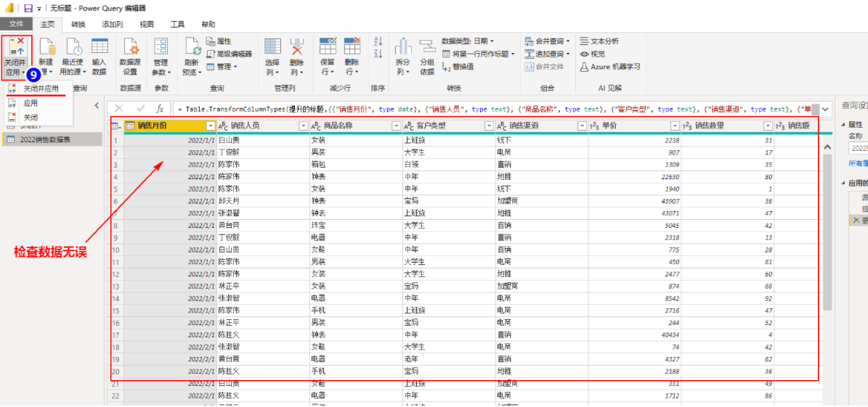Viewport: 868px width, 407px height.
Task: Select the 销售渠道 column header
Action: (541, 126)
